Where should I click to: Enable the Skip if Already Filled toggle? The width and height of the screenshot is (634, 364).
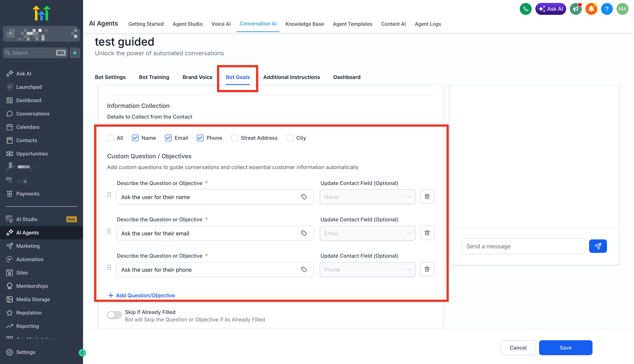click(114, 315)
